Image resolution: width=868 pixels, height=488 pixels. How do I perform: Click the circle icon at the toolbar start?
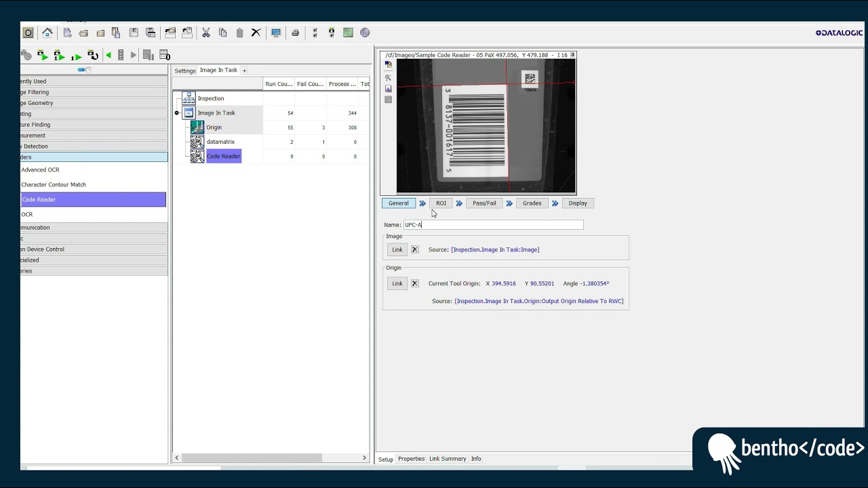[x=28, y=33]
